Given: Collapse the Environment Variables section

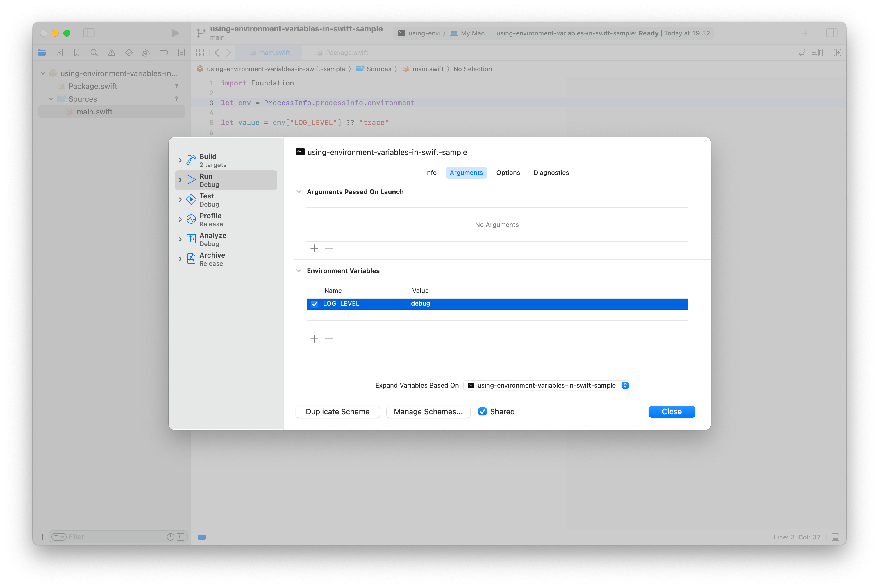Looking at the screenshot, I should [x=299, y=270].
